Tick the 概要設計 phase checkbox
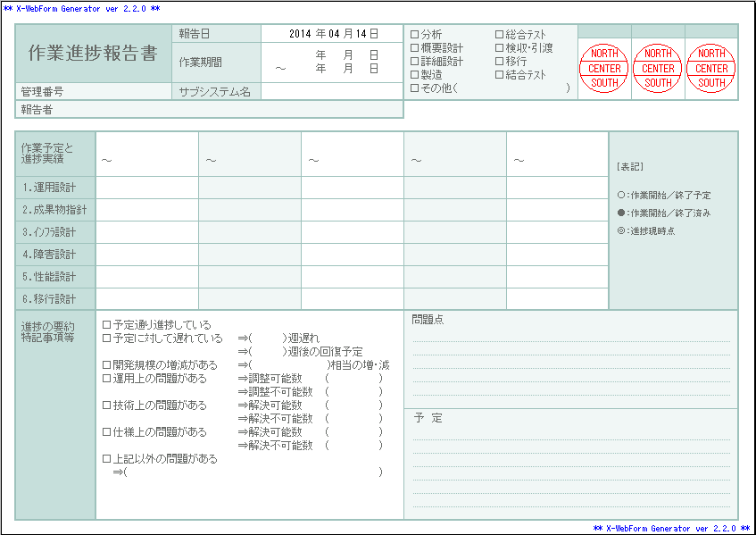The height and width of the screenshot is (535, 756). [x=414, y=48]
